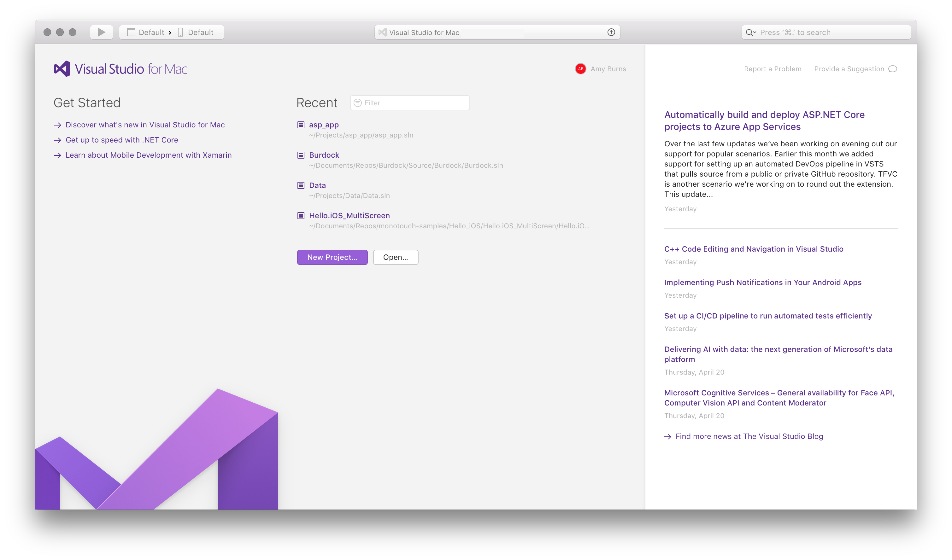Open the Default device target selector

[x=197, y=32]
